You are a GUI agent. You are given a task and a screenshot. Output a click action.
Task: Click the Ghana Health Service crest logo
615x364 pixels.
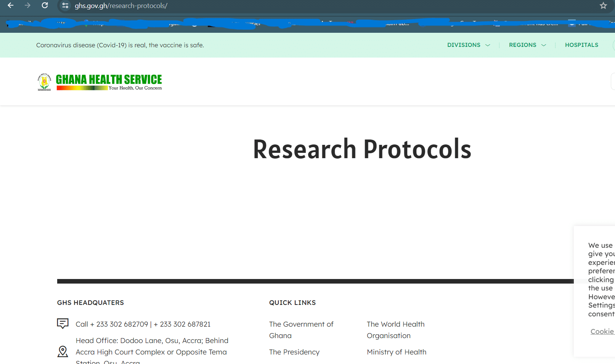[x=44, y=82]
